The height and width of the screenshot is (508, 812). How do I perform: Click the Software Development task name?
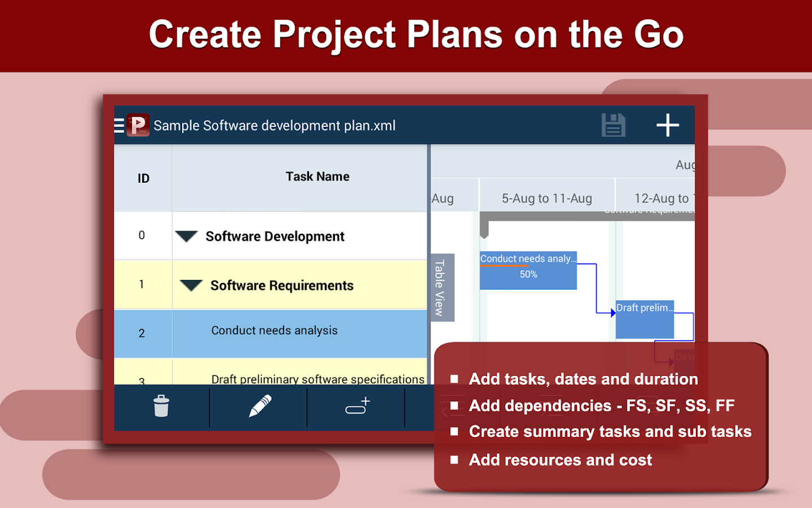[x=275, y=237]
